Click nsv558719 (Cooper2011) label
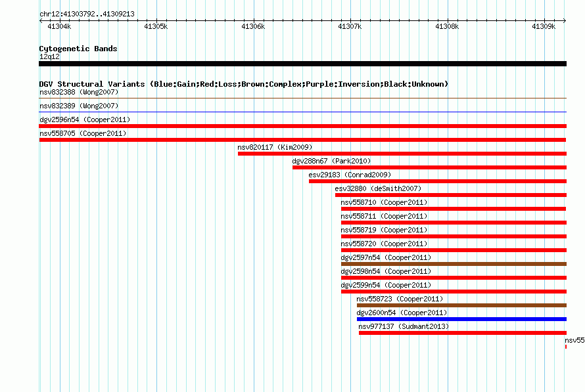 click(384, 230)
